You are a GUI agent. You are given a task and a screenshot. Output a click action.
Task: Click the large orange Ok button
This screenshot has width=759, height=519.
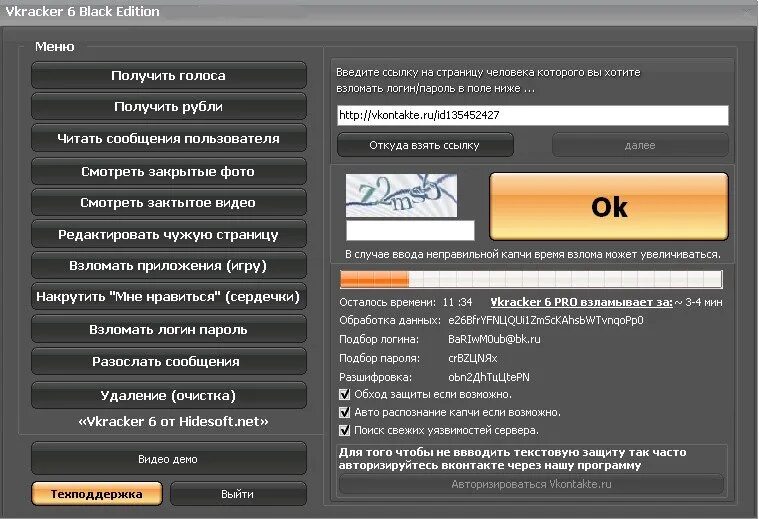click(609, 207)
